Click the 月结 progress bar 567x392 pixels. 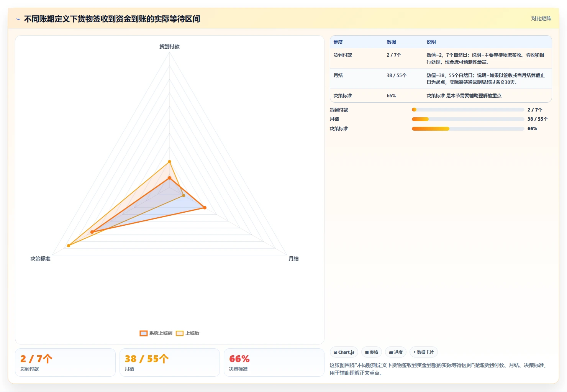coord(468,119)
